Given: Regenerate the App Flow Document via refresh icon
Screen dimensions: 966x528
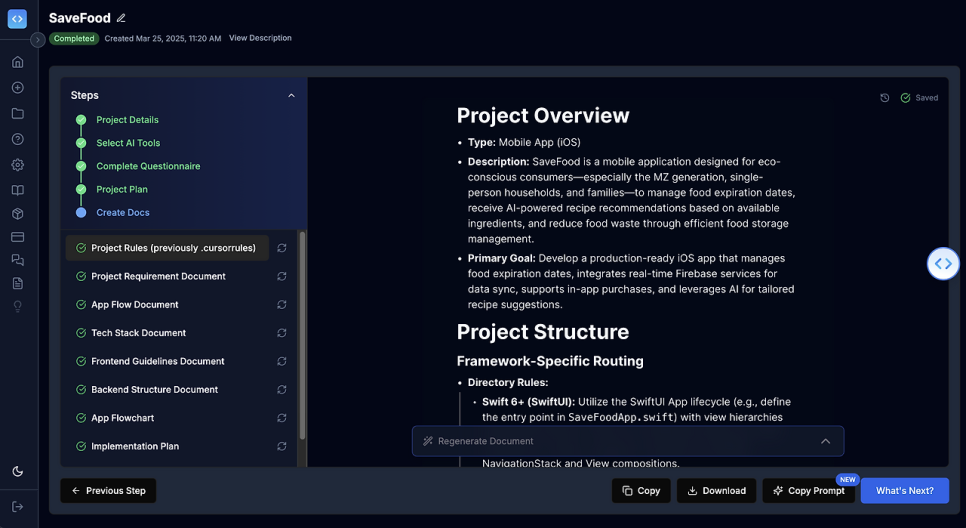Looking at the screenshot, I should (x=282, y=304).
